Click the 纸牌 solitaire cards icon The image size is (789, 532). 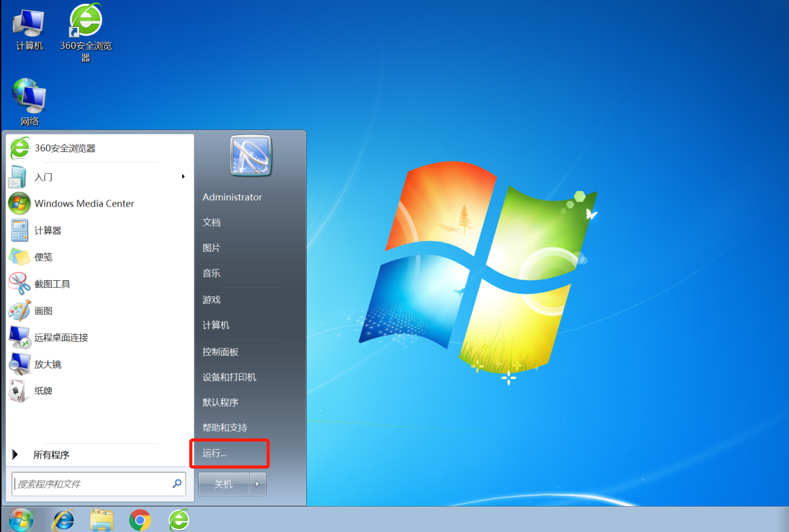pos(19,391)
